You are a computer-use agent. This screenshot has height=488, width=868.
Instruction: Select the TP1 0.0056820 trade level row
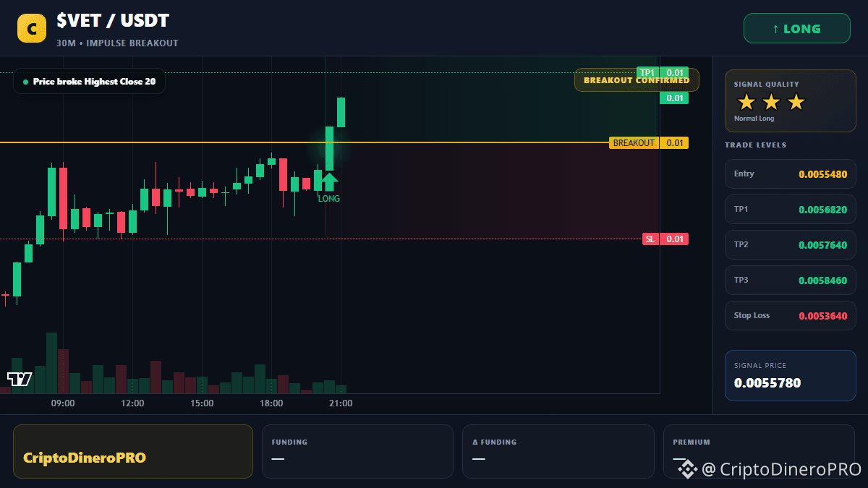(790, 210)
